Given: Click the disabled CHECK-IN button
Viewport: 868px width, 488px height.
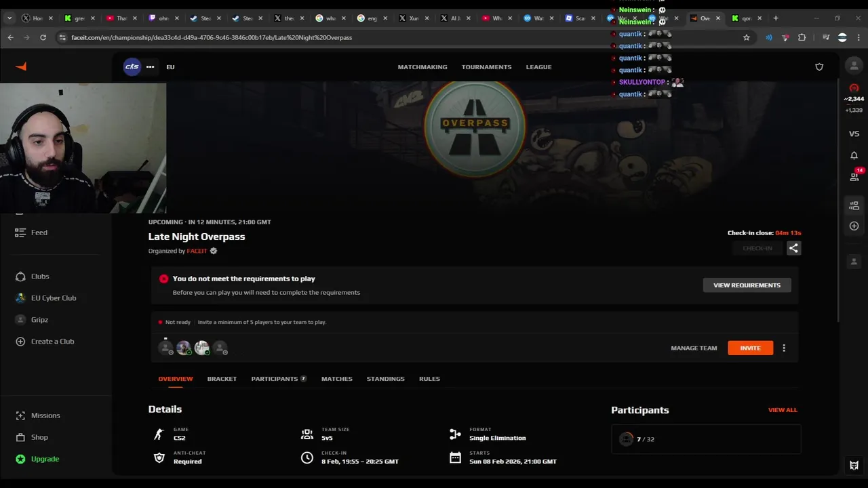Looking at the screenshot, I should coord(757,248).
